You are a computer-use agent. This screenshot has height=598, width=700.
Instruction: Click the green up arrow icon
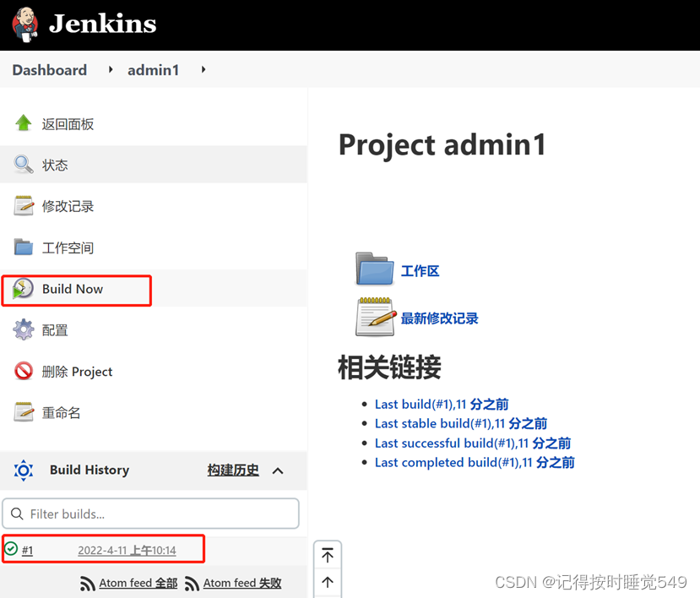coord(23,123)
